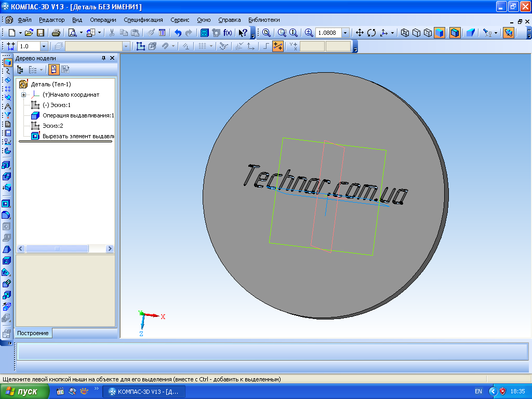Select the Move view crossed-arrows tool
The width and height of the screenshot is (532, 399).
pyautogui.click(x=360, y=33)
